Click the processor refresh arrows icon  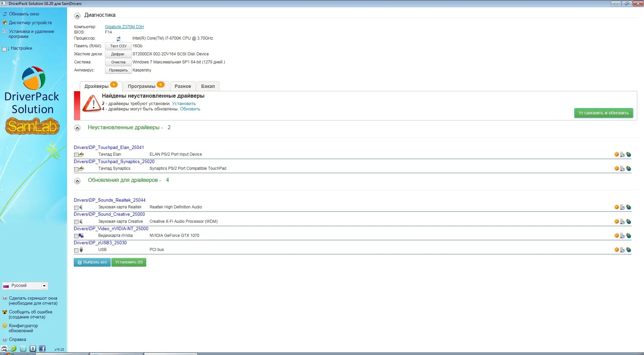click(x=118, y=39)
